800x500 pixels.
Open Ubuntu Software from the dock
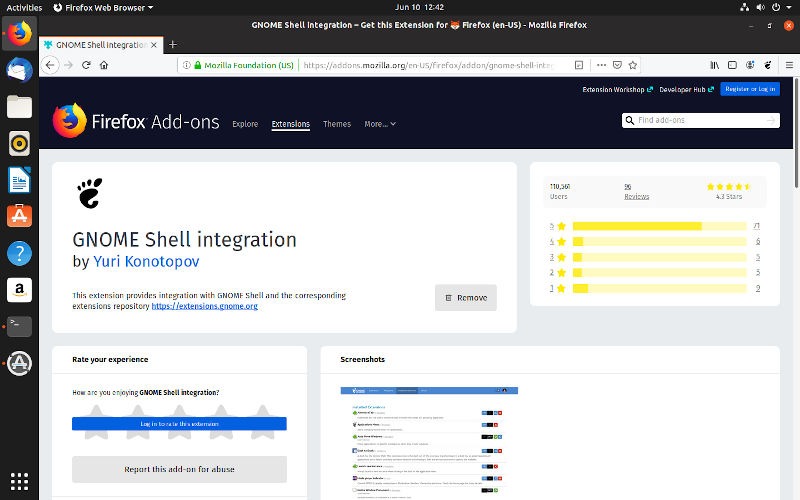pos(19,215)
